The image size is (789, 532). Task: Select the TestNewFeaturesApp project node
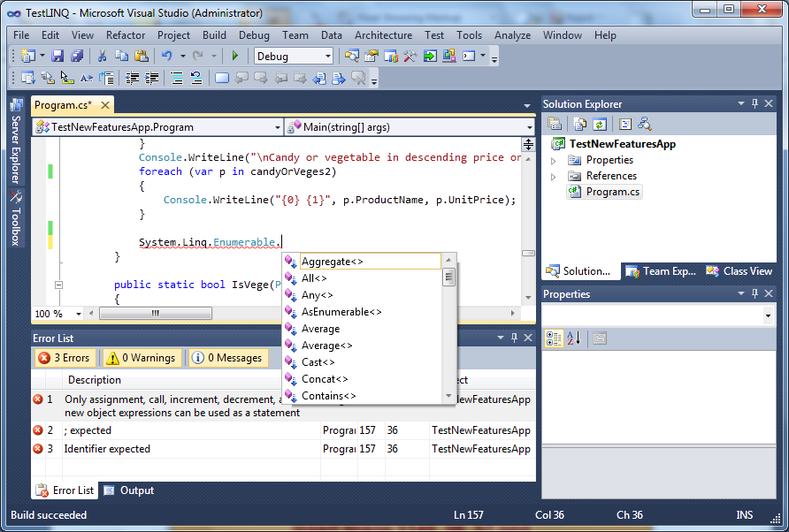click(614, 144)
